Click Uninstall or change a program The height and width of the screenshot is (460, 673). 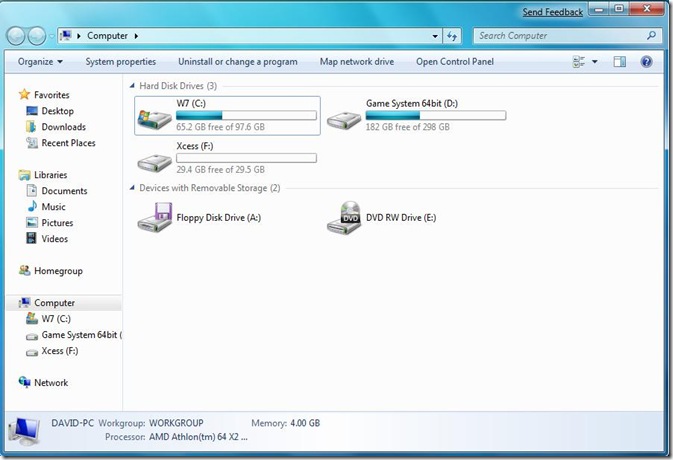pos(238,62)
